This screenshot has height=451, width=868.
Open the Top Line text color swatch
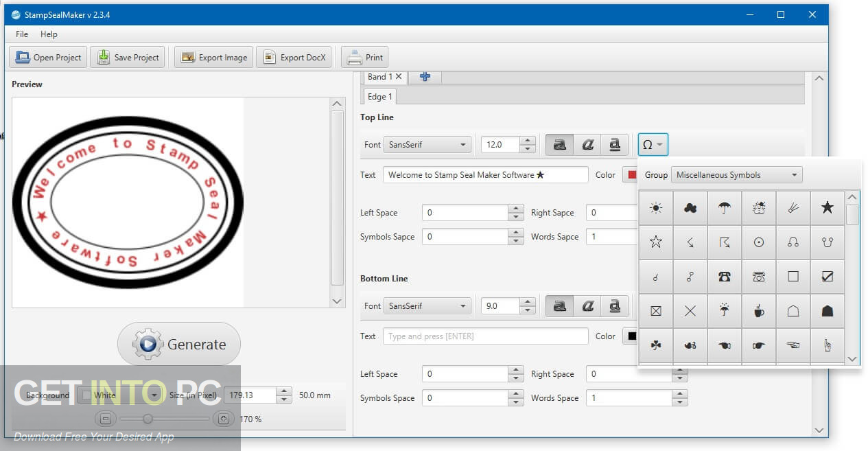click(x=631, y=174)
